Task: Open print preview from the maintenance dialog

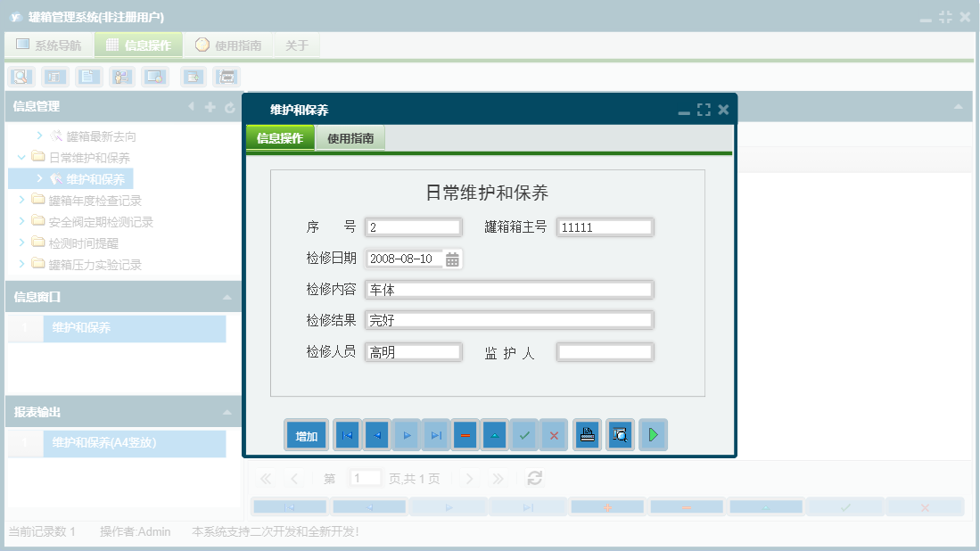Action: (620, 435)
